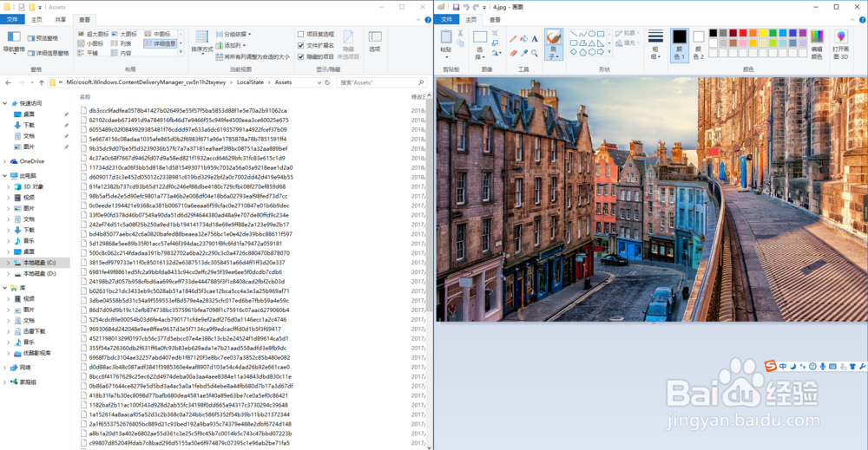Open the Share tab in Explorer
Screen dimensions: 868x450
[x=61, y=19]
